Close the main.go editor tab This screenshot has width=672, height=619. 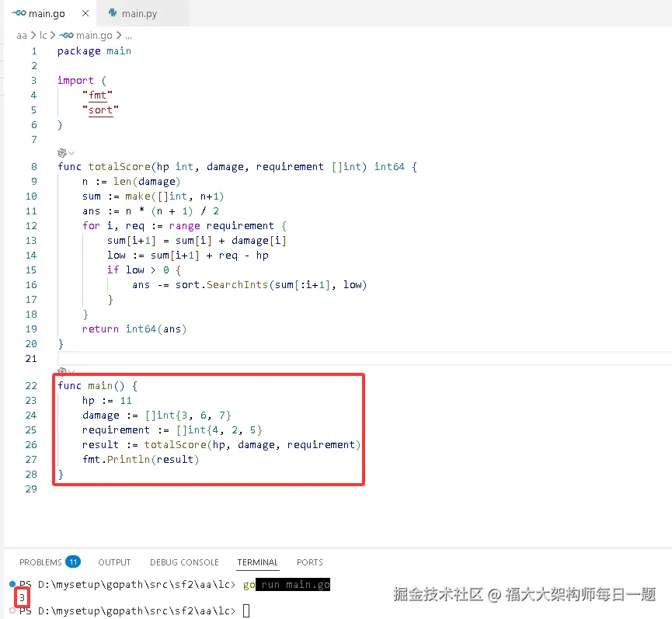(85, 13)
